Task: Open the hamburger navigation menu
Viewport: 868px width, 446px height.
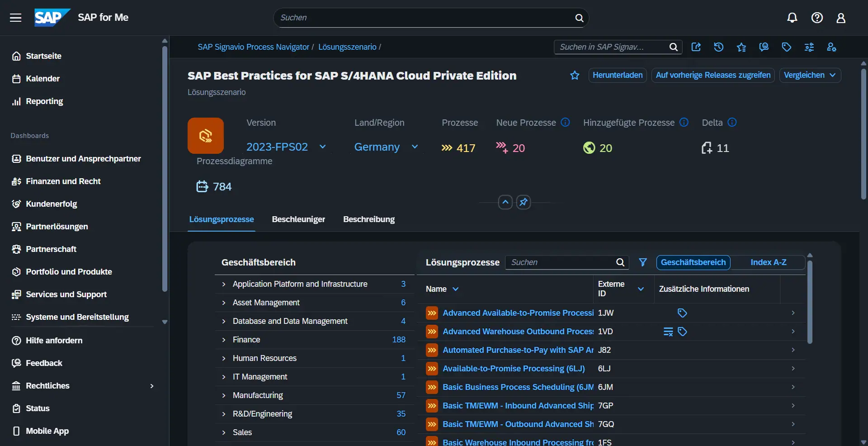Action: click(x=16, y=18)
